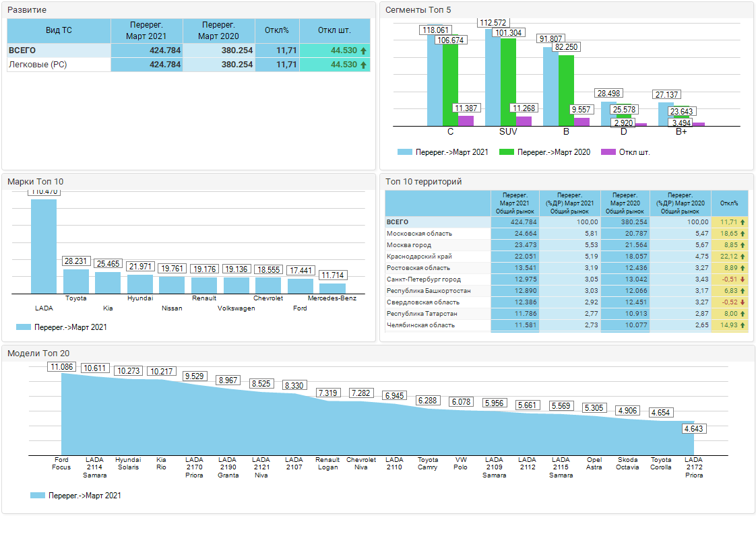This screenshot has width=756, height=534.
Task: Click the green up arrow in the ВСЕГО row of the Развитие table
Action: pos(364,51)
